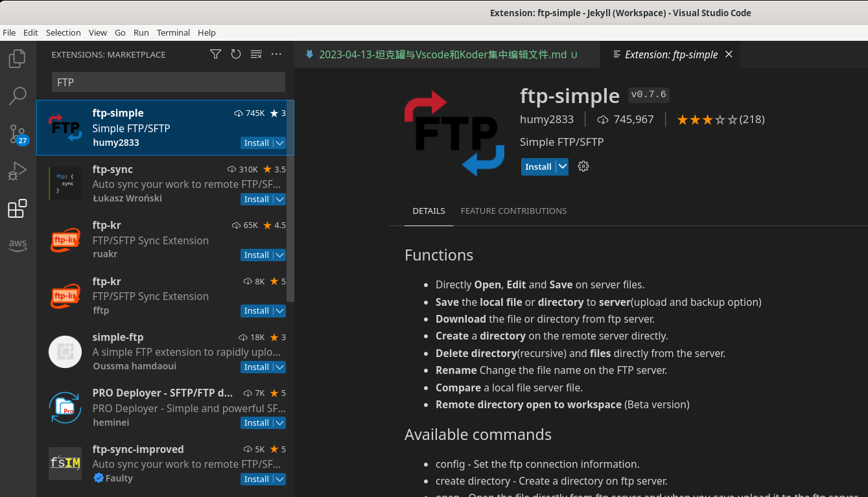868x497 pixels.
Task: Click the verified badge next to Faulty
Action: (x=98, y=478)
